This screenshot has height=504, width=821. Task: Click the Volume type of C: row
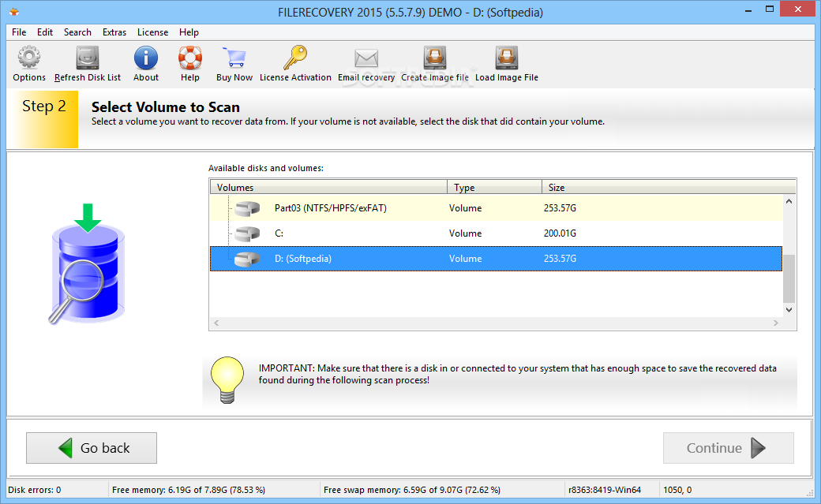click(x=465, y=233)
